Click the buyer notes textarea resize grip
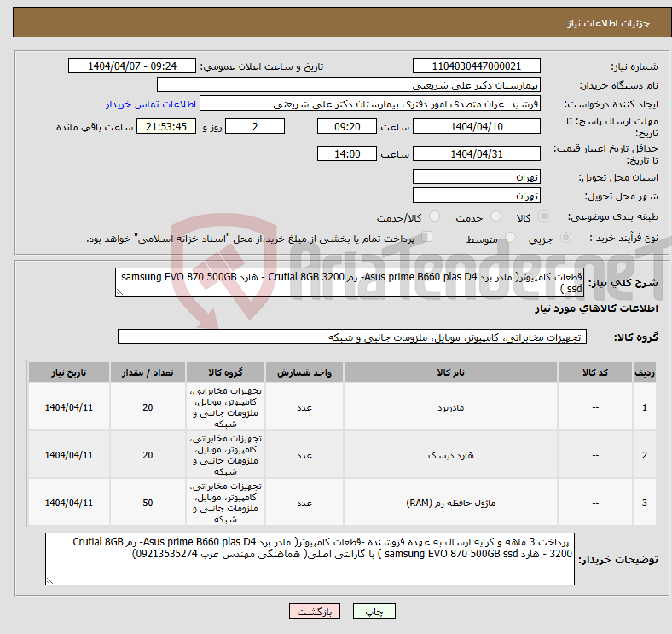The image size is (672, 634). coord(49,580)
